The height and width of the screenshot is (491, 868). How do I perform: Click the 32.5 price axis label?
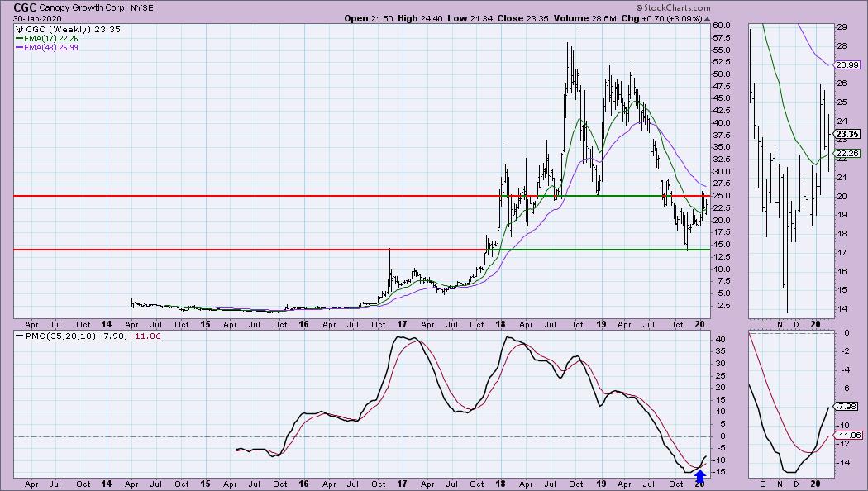click(722, 160)
